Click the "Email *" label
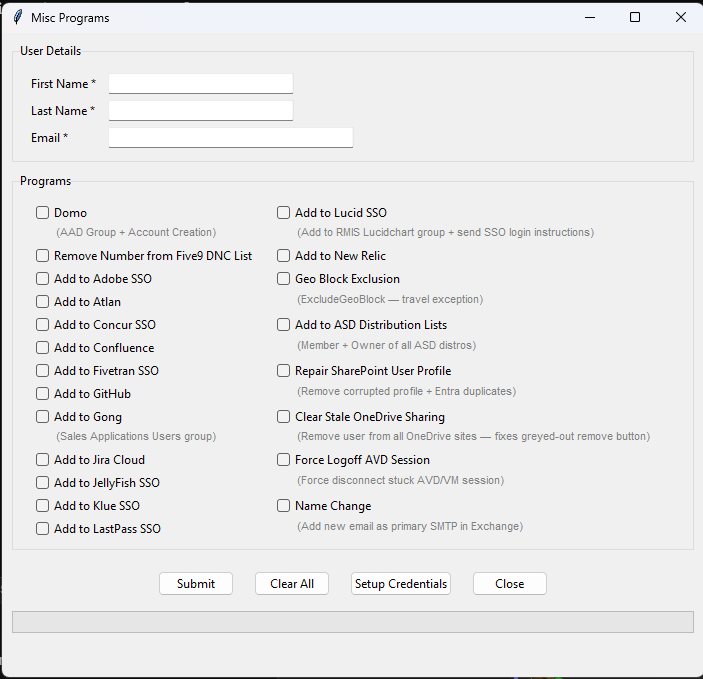This screenshot has height=679, width=703. click(x=49, y=138)
